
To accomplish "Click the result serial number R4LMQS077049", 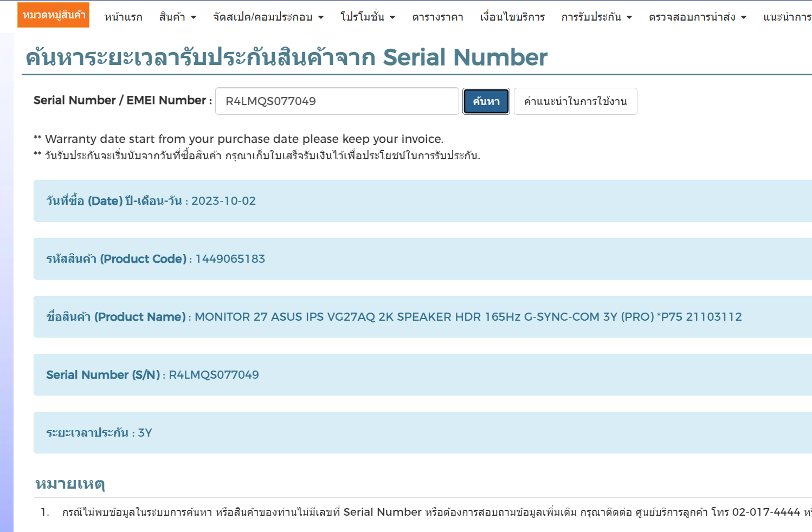I will point(214,375).
